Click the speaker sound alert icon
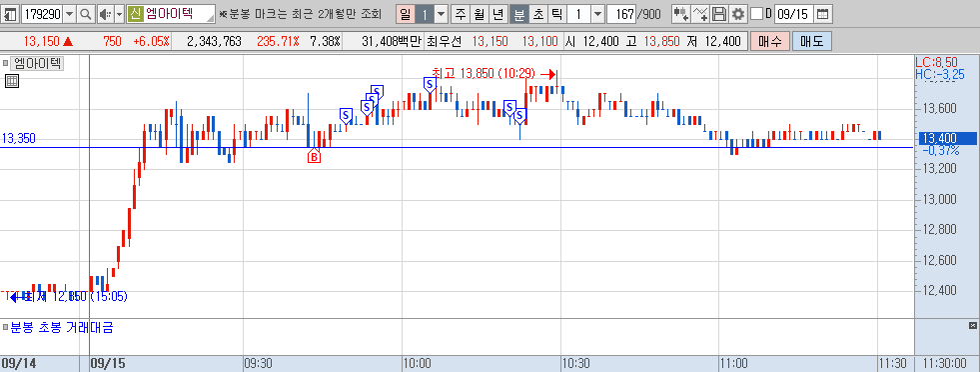This screenshot has height=372, width=980. 105,14
